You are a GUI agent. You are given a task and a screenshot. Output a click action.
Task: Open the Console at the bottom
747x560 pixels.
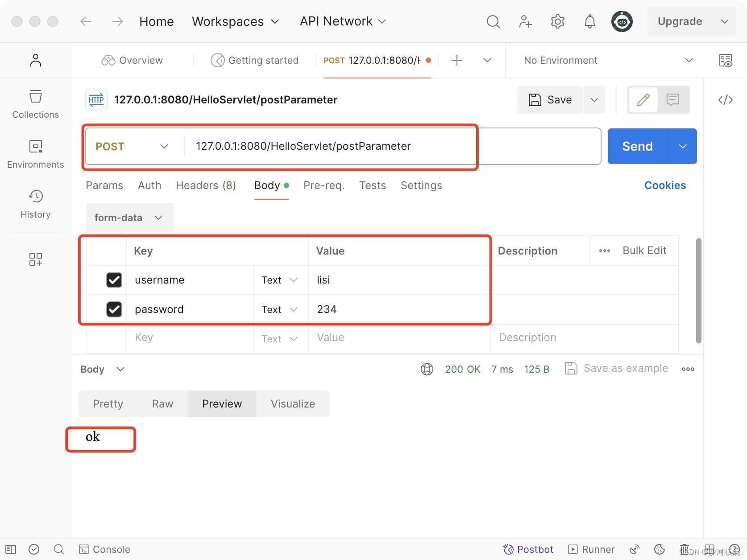104,549
